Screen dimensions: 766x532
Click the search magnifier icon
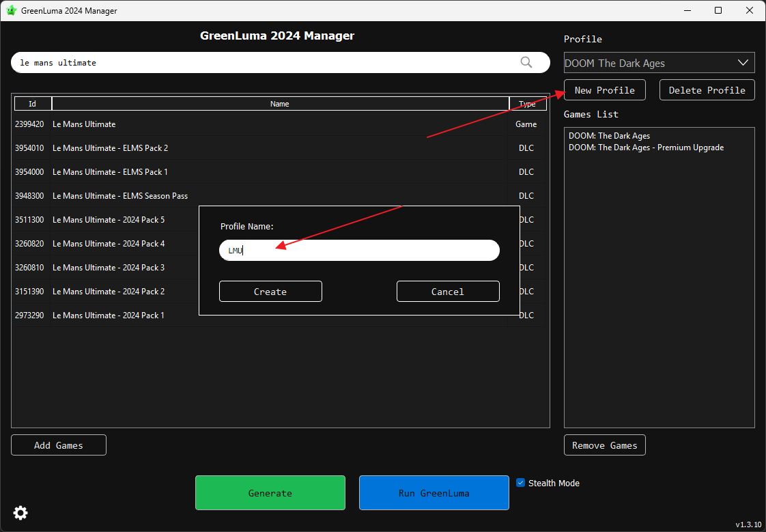pyautogui.click(x=526, y=62)
